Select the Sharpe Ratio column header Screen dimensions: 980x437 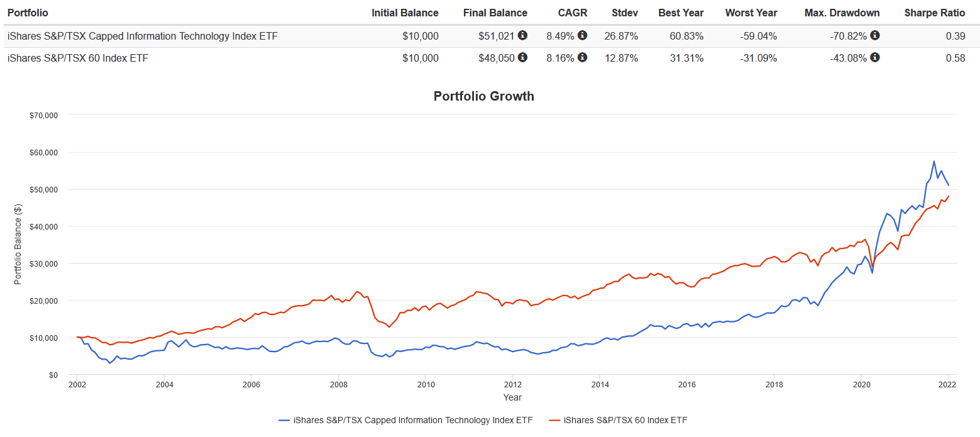pyautogui.click(x=934, y=13)
